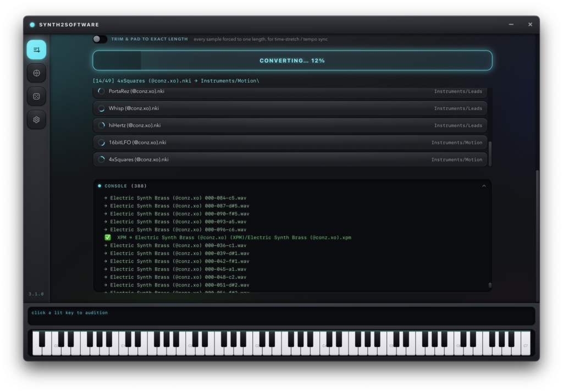The height and width of the screenshot is (392, 563).
Task: Click the CONSOLE (388) header label
Action: pos(125,186)
